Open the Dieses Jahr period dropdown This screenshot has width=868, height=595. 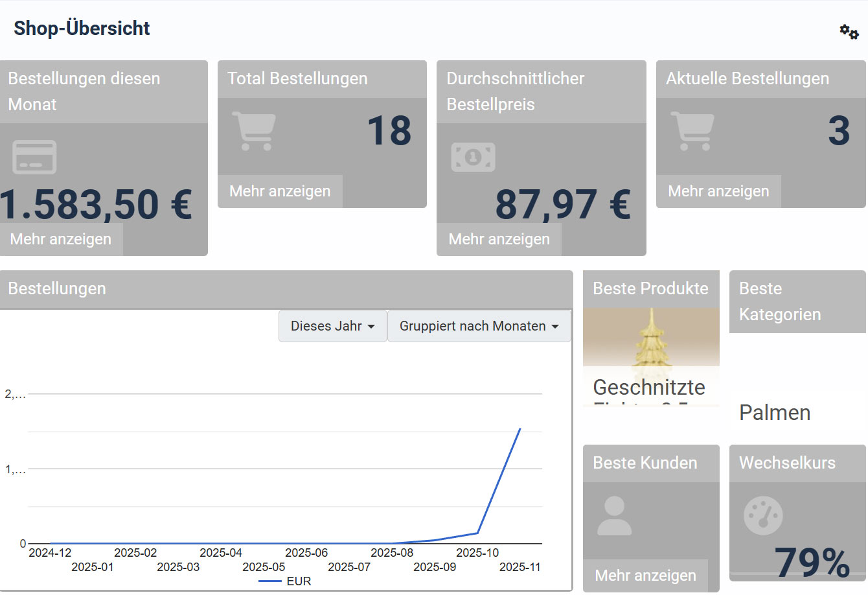coord(332,326)
